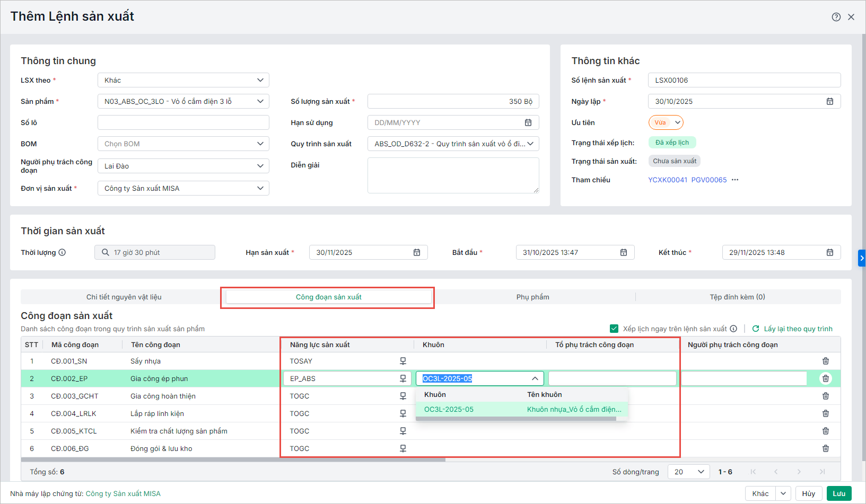Toggle Xếp lịch ngay trên lệnh sản xuất checkbox
Viewport: 866px width, 504px height.
point(614,329)
